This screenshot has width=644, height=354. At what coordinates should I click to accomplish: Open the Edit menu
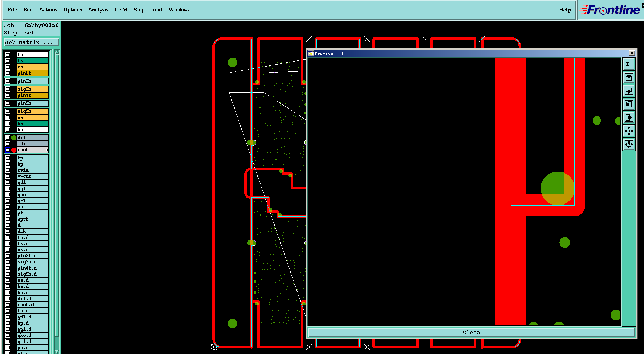point(28,10)
